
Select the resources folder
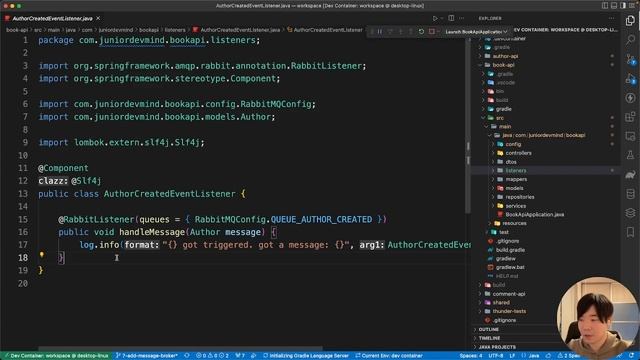coord(514,224)
